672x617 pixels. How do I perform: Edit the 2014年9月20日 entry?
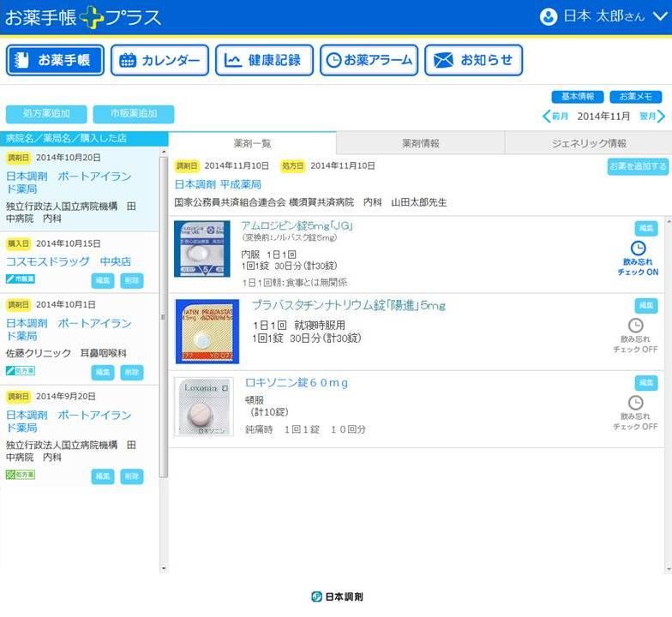pyautogui.click(x=103, y=476)
